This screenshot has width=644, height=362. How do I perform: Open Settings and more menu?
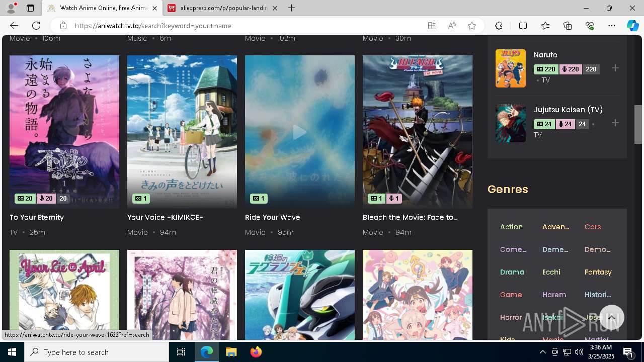coord(612,26)
